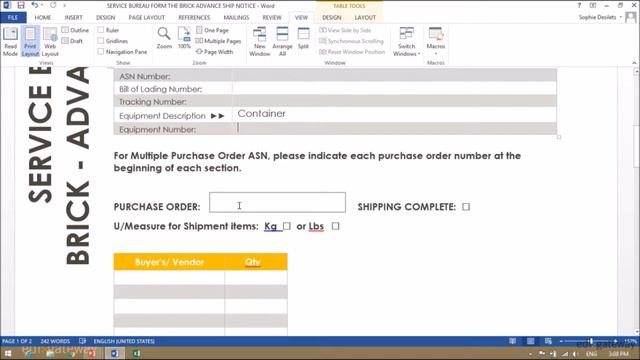Save the document from the quick access toolbar
The height and width of the screenshot is (360, 640).
click(21, 5)
